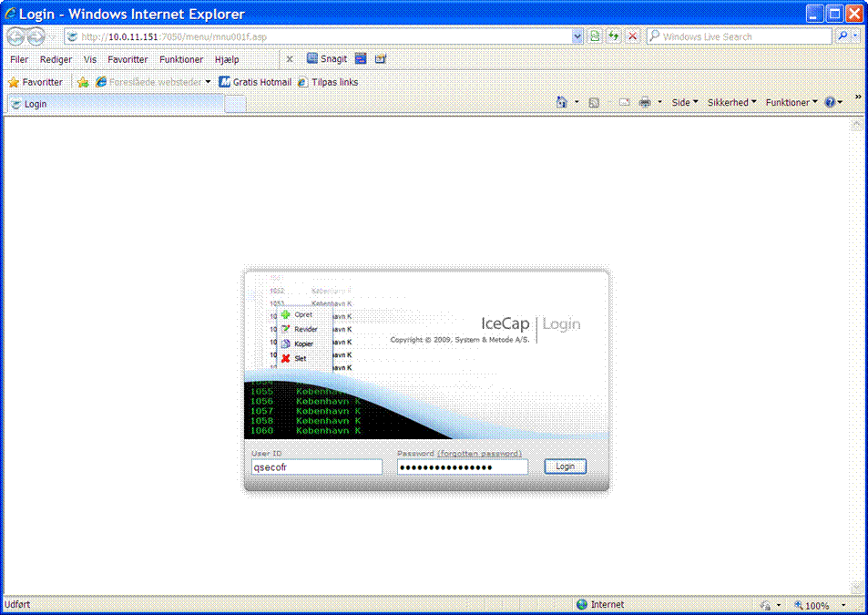Image resolution: width=868 pixels, height=615 pixels.
Task: Click the Home page icon
Action: (x=561, y=102)
